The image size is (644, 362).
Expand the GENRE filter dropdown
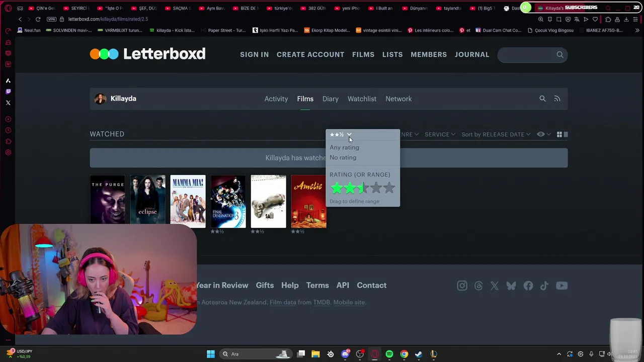[x=409, y=134]
